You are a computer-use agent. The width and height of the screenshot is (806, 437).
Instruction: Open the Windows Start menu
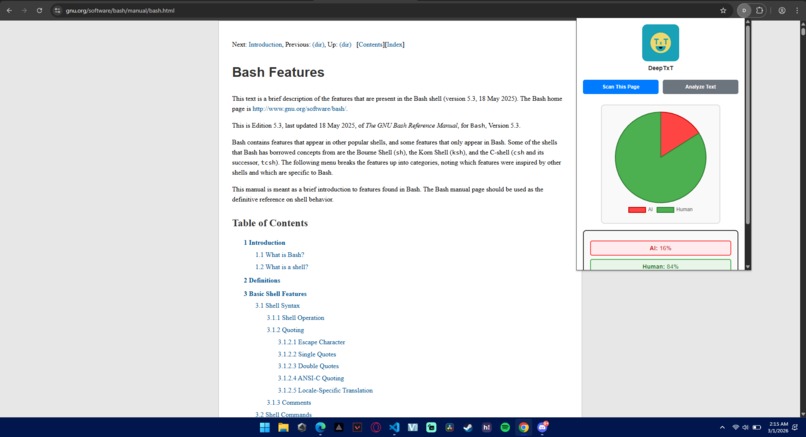[265, 427]
